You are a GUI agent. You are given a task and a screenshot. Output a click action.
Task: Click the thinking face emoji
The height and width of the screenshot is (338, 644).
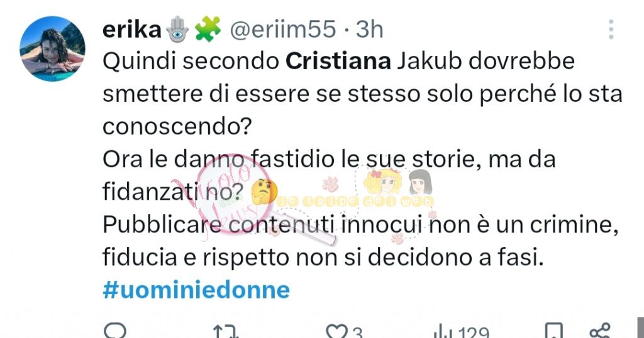pos(262,190)
